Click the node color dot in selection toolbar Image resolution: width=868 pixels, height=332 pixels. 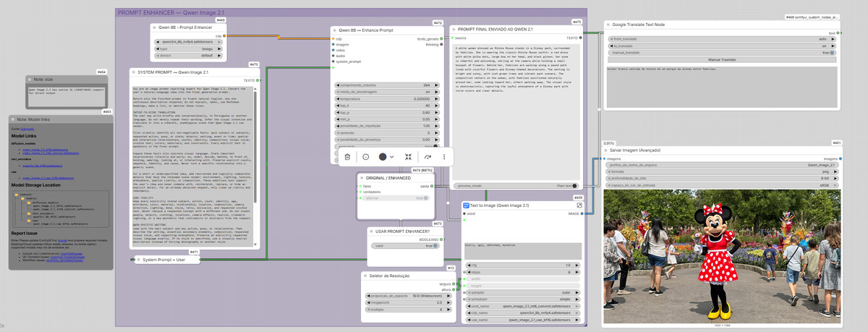383,157
